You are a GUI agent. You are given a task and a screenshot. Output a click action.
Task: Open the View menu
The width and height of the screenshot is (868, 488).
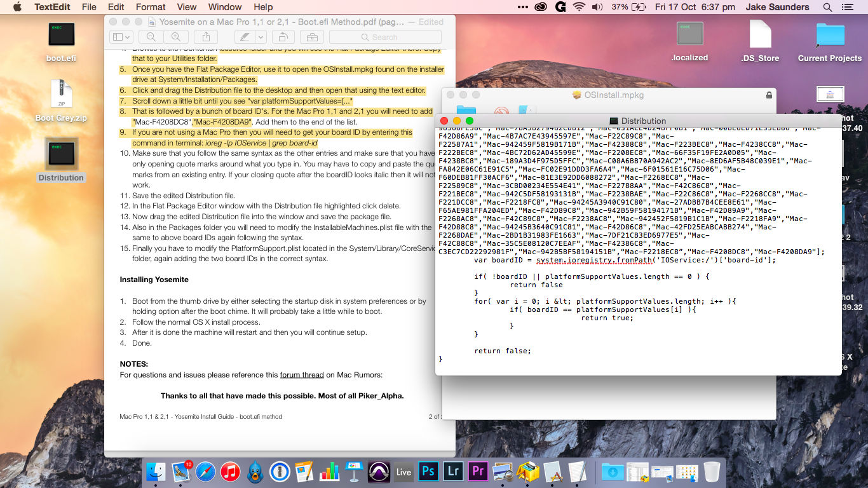point(187,7)
